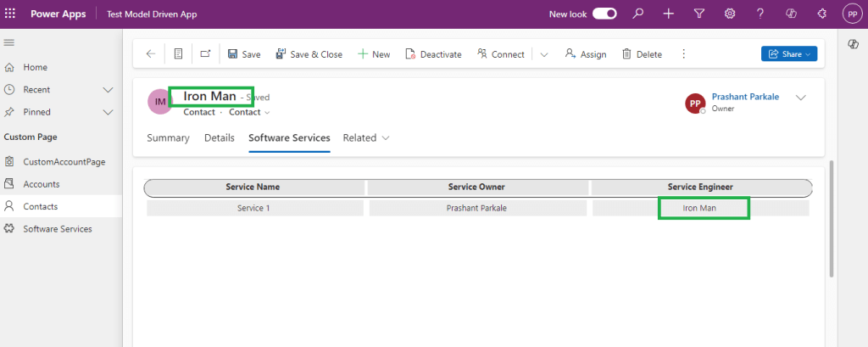This screenshot has width=868, height=347.
Task: Open record in new window icon
Action: point(205,53)
